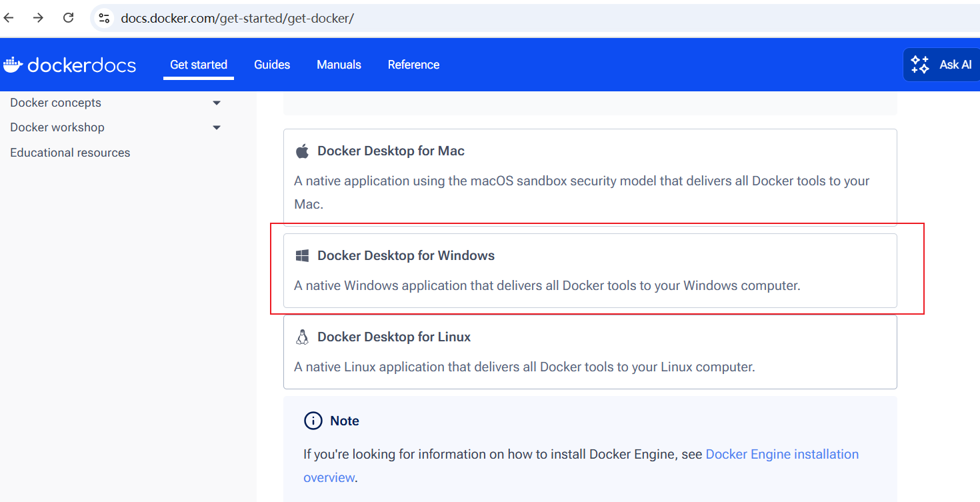This screenshot has height=502, width=980.
Task: Click the browser back arrow
Action: coord(9,18)
